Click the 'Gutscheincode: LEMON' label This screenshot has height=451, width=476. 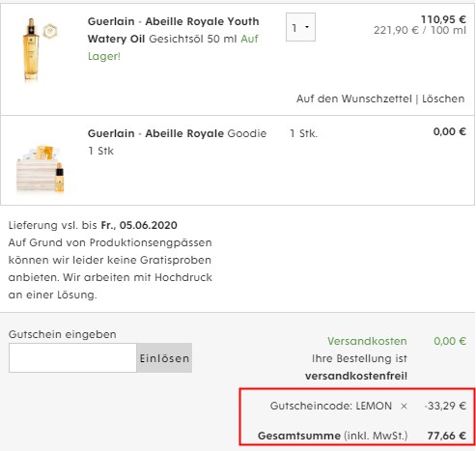pos(331,406)
